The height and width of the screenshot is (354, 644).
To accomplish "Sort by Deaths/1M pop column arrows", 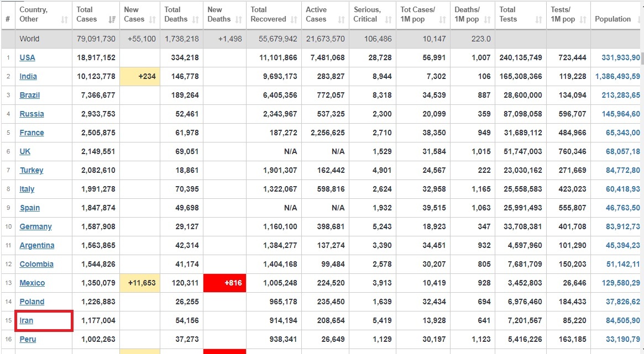I will 488,19.
